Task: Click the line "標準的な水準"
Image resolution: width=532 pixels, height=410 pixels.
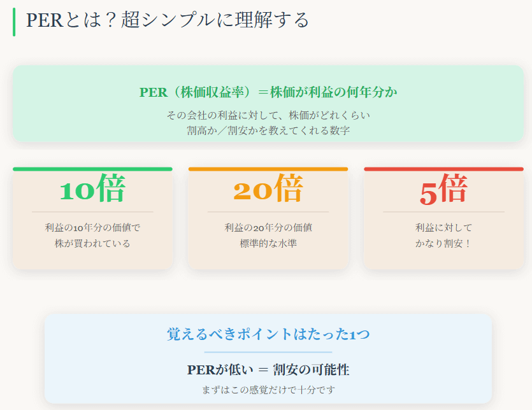Action: tap(268, 243)
